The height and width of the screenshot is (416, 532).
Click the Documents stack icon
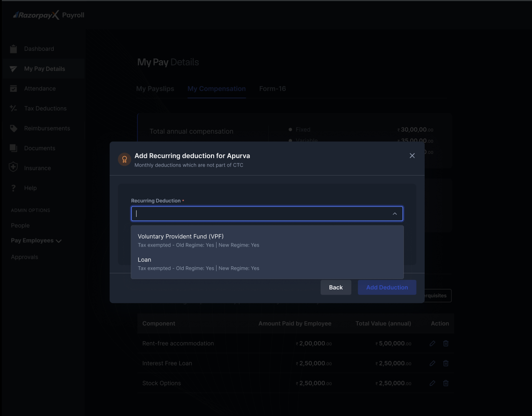[14, 148]
